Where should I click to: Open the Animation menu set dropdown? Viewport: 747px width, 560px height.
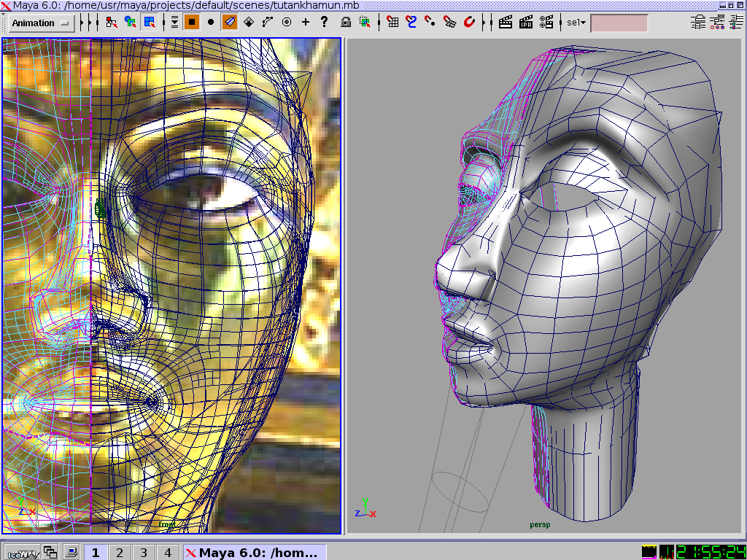click(x=41, y=23)
